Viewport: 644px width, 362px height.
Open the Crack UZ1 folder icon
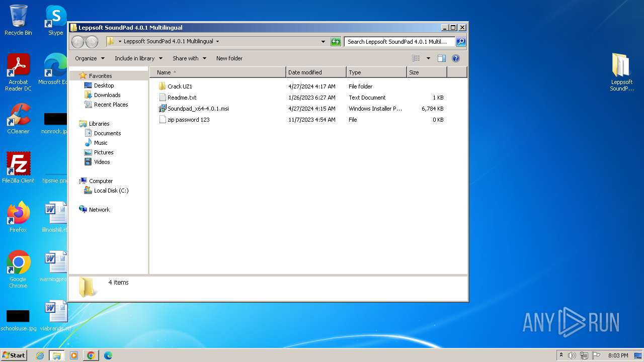tap(162, 86)
